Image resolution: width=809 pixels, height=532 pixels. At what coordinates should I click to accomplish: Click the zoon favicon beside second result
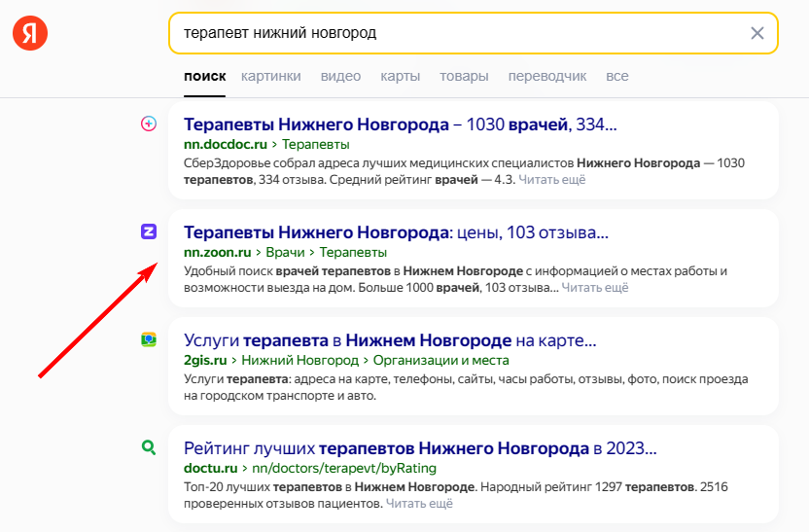149,231
